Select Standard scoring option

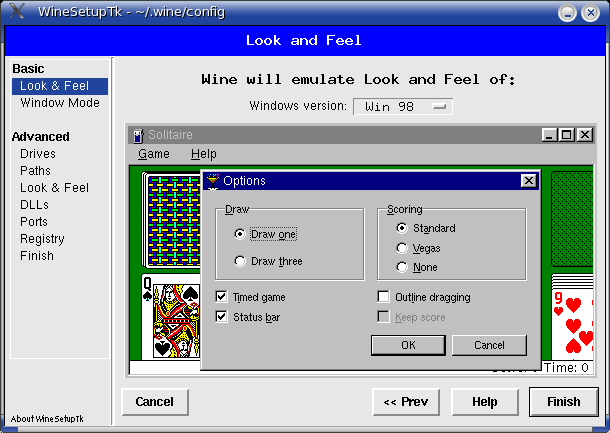(x=402, y=228)
